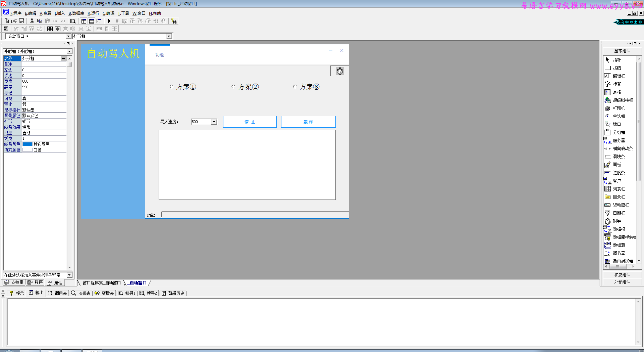Click the 功能 tab label on form
This screenshot has width=644, height=352.
[151, 215]
